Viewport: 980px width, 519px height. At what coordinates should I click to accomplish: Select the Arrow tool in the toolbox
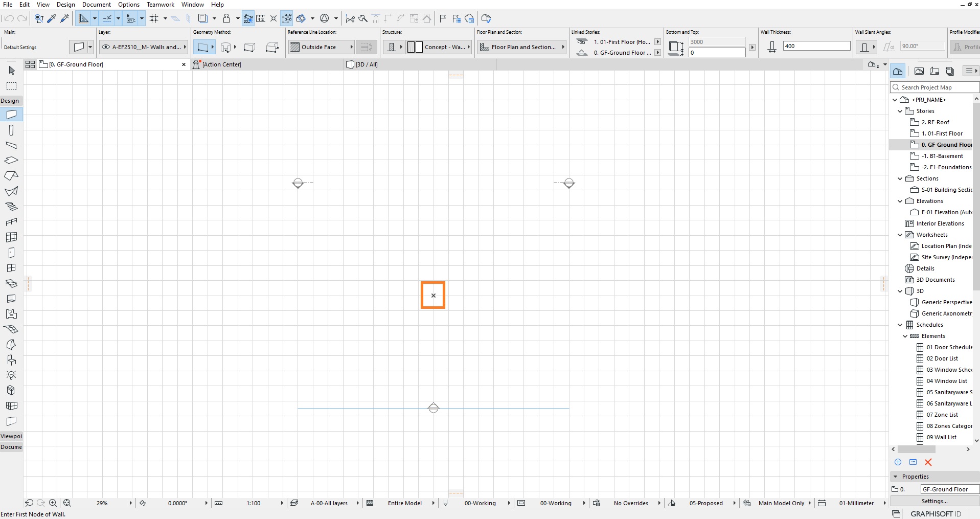click(11, 71)
